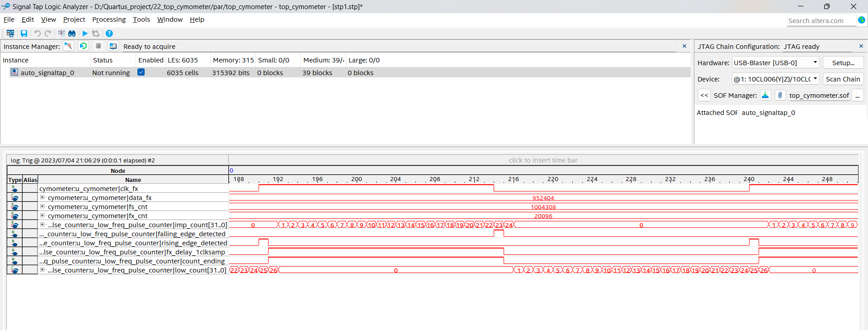Open the Device dropdown showing 10CL006
This screenshot has width=868, height=330.
pyautogui.click(x=775, y=79)
